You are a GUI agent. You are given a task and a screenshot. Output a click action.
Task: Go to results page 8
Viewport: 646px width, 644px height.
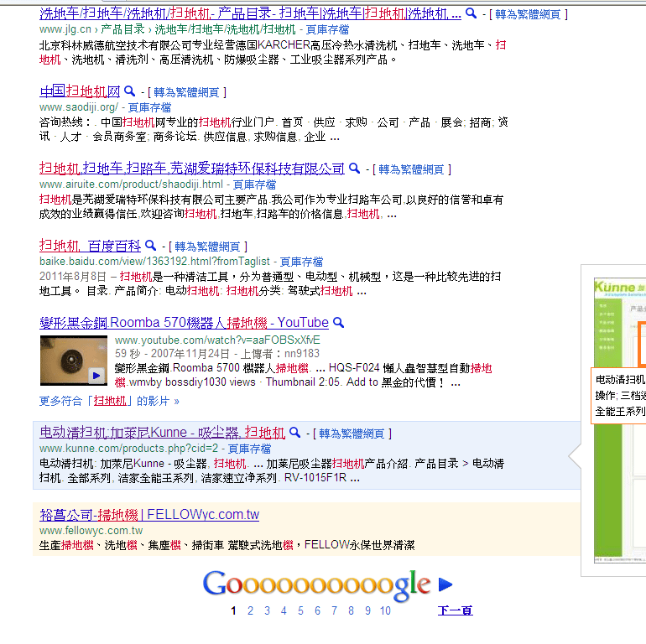coord(351,610)
